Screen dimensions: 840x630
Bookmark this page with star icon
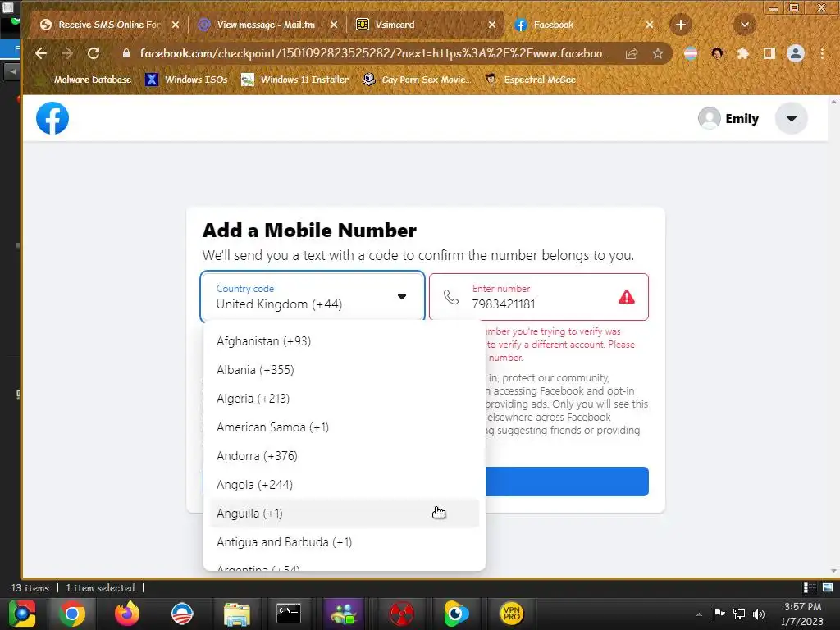[x=658, y=53]
